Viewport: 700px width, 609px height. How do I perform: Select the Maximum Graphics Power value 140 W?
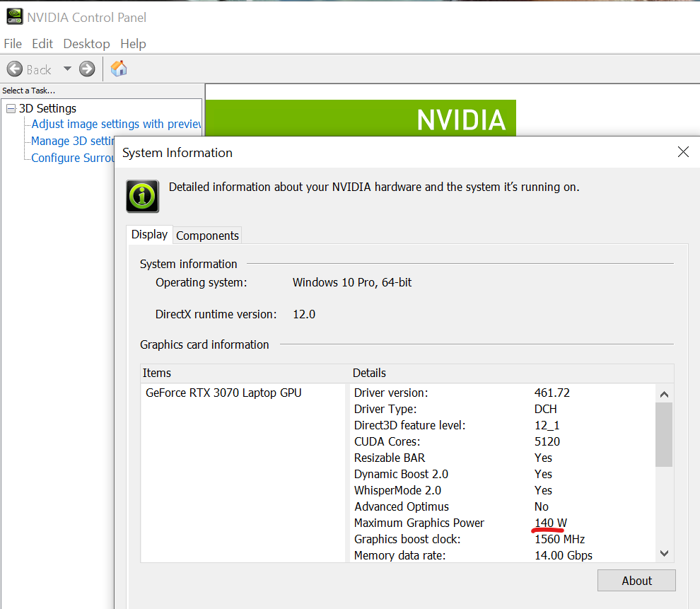click(x=551, y=523)
